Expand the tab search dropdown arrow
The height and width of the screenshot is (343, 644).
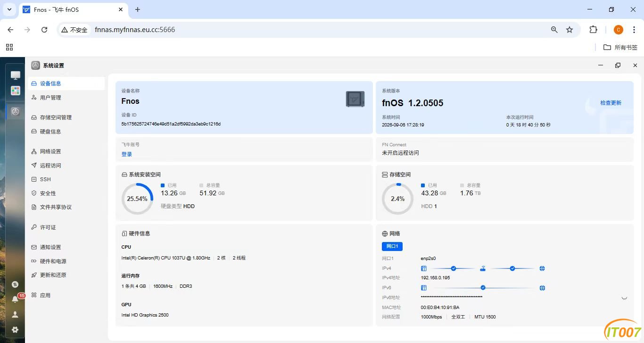click(9, 9)
